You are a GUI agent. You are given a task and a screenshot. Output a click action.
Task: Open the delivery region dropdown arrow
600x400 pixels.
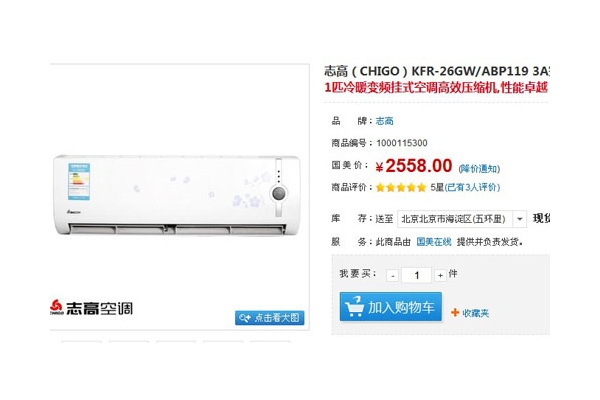click(520, 219)
